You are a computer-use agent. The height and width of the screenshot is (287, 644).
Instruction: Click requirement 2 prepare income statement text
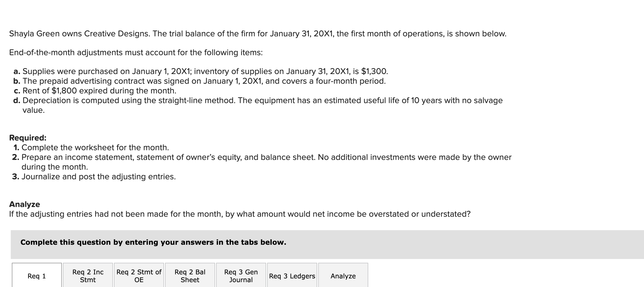[x=266, y=157]
